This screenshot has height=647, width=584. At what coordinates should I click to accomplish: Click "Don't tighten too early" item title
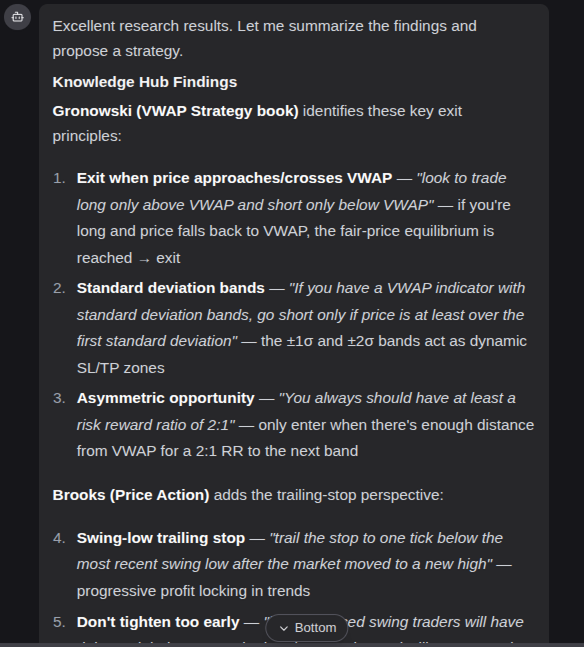[x=158, y=622]
